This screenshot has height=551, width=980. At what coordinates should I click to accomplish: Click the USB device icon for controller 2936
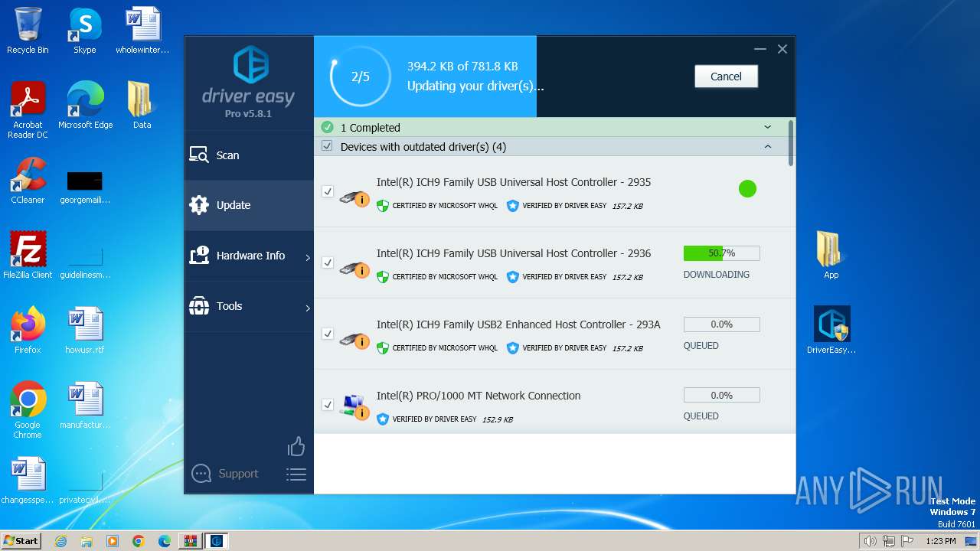pos(354,269)
